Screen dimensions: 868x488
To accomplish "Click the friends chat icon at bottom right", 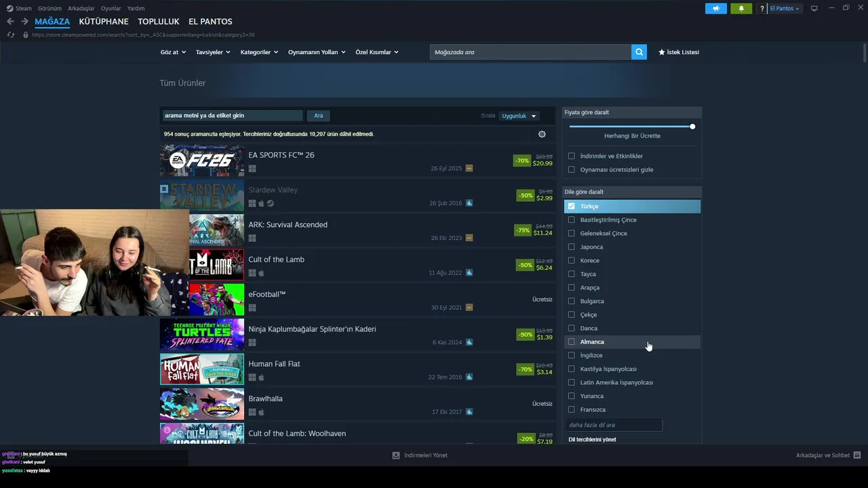I will (857, 455).
